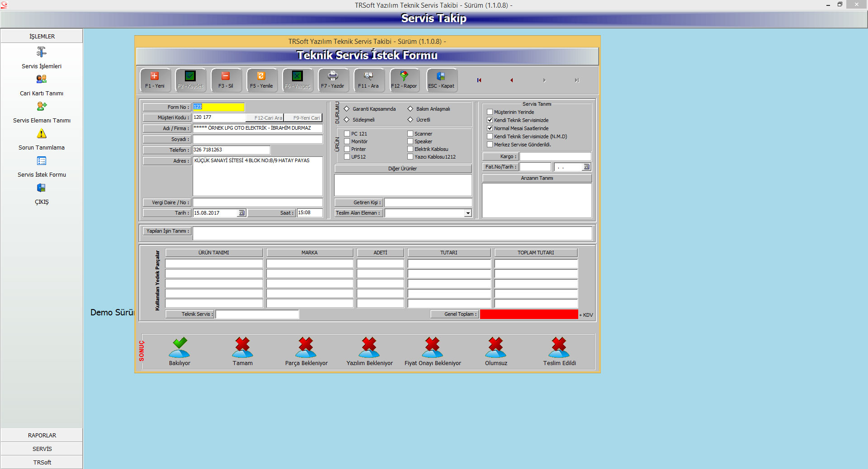Click the Vergi Daire / No field
868x469 pixels.
coord(258,202)
